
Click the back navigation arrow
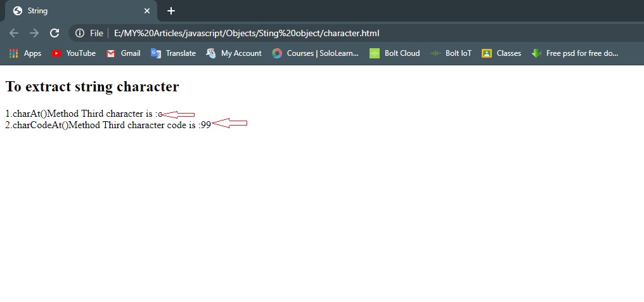13,33
